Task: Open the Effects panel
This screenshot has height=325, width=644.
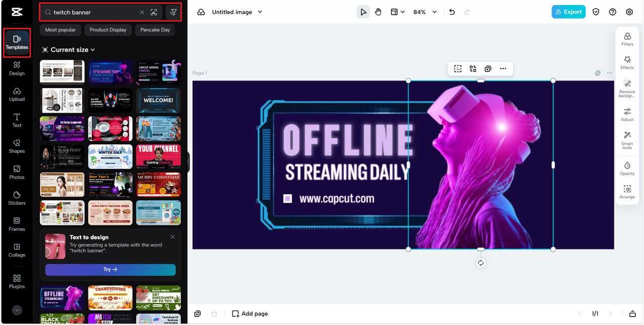Action: tap(627, 63)
